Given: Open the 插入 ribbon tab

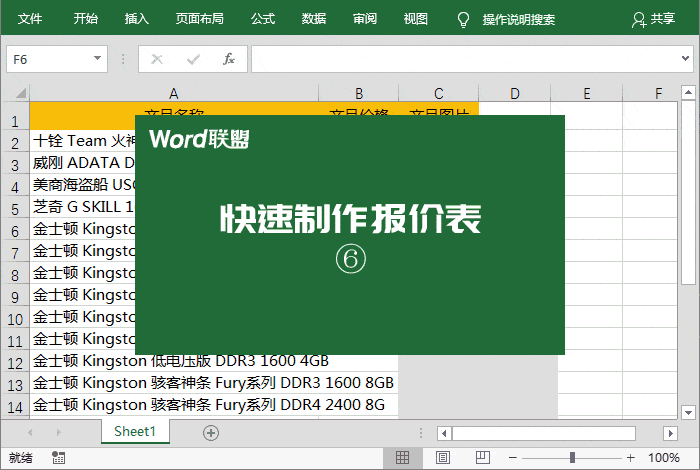Looking at the screenshot, I should coord(137,19).
